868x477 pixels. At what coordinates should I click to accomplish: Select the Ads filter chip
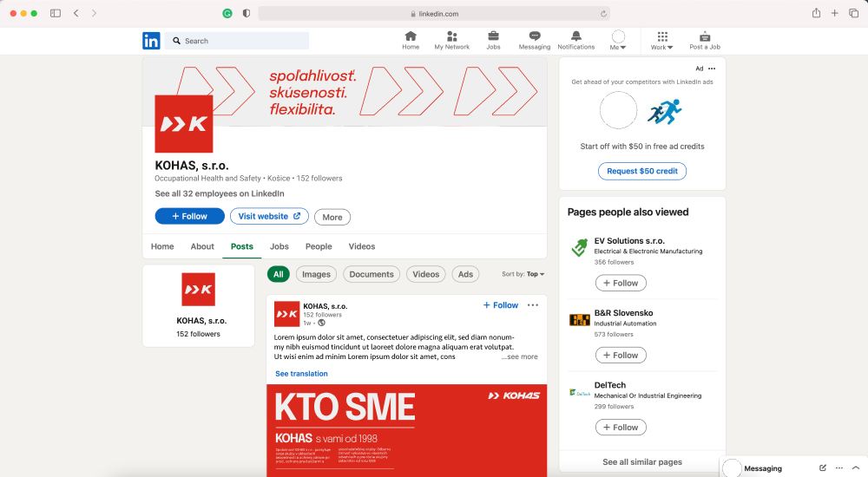pos(465,274)
